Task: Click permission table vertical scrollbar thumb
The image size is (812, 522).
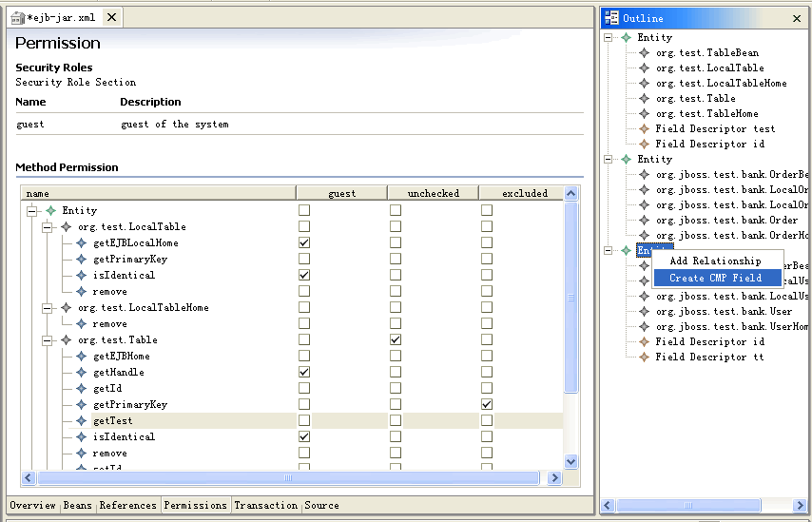Action: tap(570, 298)
